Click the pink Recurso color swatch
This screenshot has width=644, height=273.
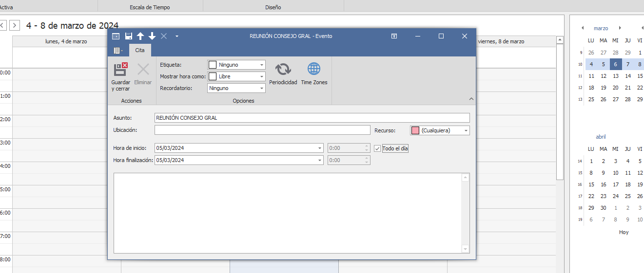tap(415, 130)
